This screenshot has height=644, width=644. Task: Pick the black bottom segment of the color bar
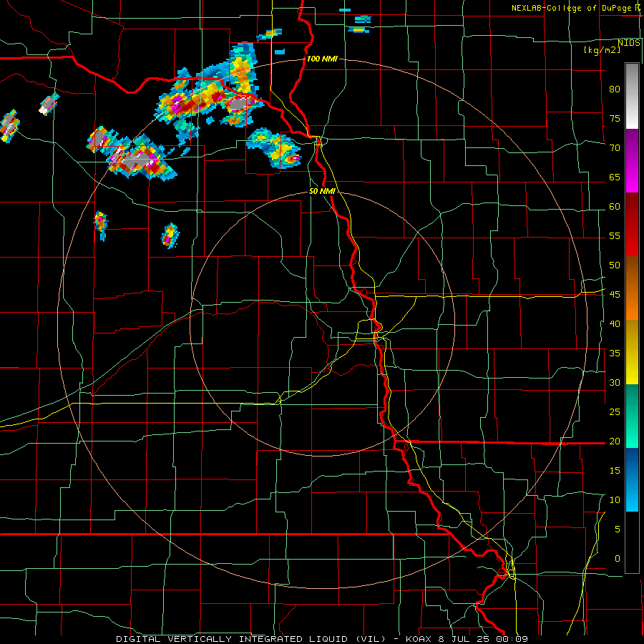coord(632,542)
